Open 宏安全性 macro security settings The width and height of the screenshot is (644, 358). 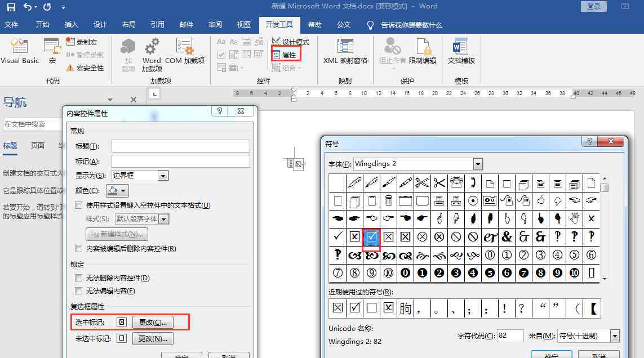pyautogui.click(x=85, y=68)
